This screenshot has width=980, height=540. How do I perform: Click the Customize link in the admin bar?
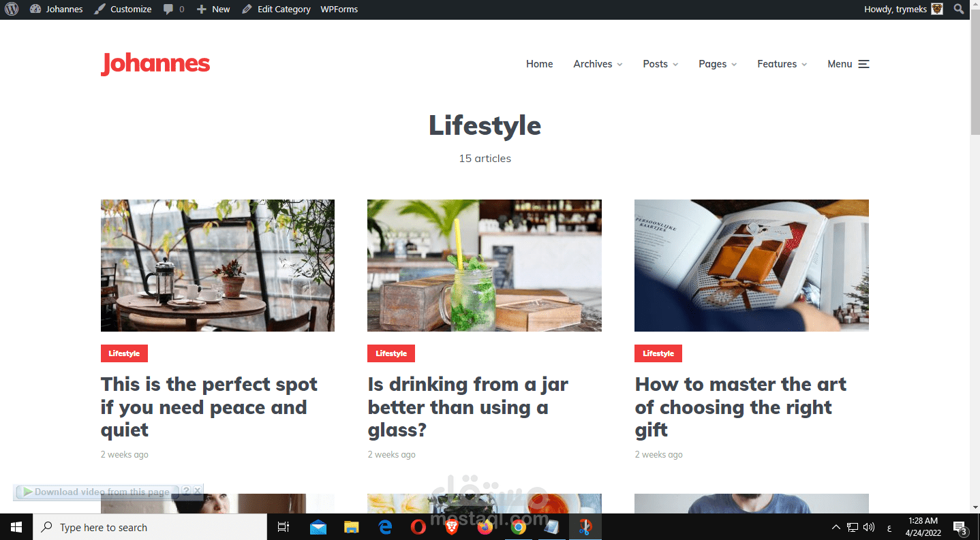point(123,9)
